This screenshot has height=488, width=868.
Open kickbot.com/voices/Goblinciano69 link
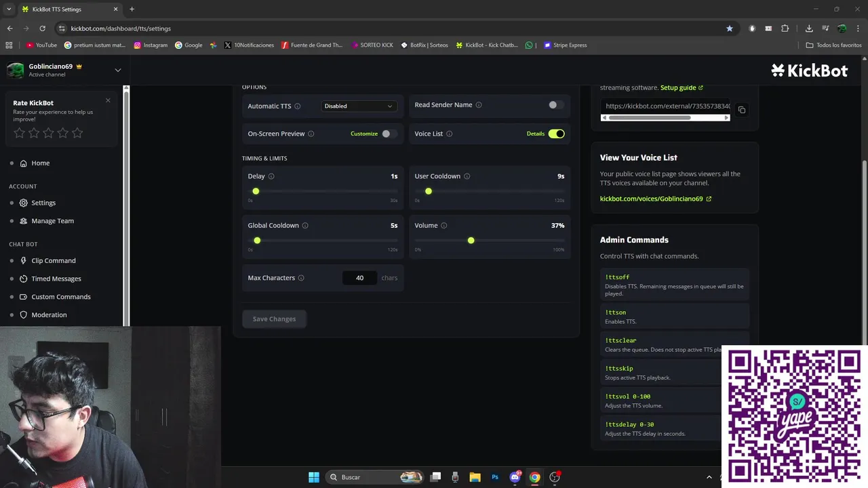656,199
